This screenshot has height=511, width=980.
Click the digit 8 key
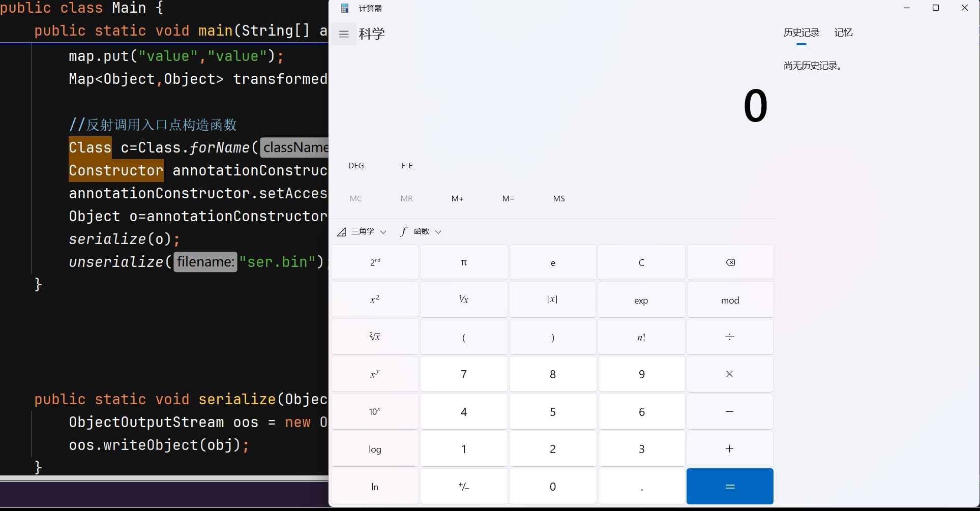click(552, 374)
